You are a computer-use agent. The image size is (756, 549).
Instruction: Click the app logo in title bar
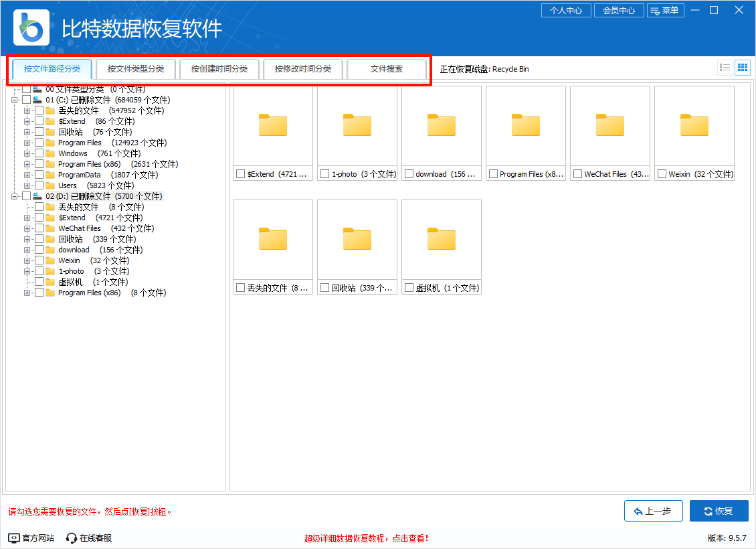[x=30, y=28]
